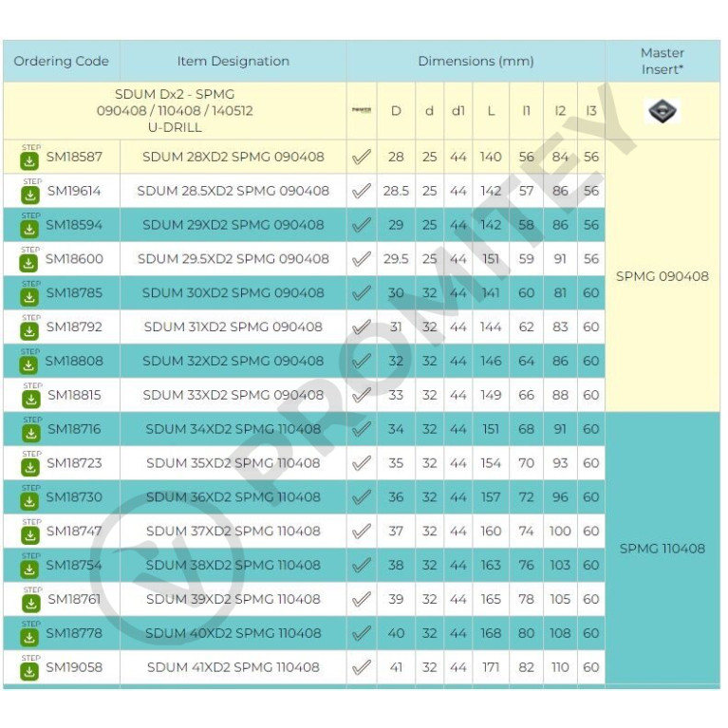Download STEP file for SM18808

point(28,364)
